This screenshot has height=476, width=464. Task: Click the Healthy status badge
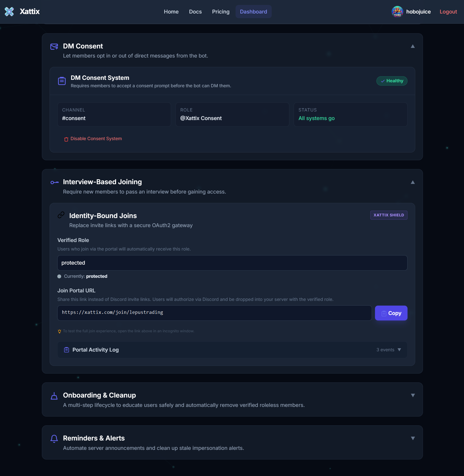[392, 81]
